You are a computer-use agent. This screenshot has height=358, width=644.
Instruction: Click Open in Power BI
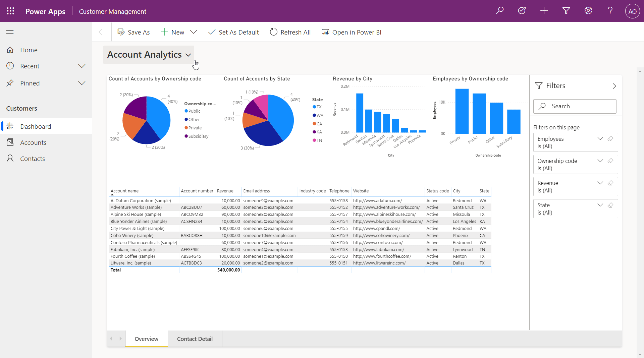pos(352,32)
